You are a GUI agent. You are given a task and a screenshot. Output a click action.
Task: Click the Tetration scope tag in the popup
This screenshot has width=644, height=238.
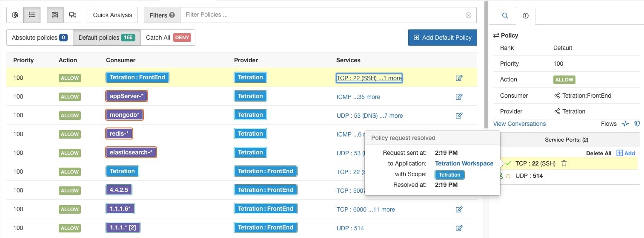(449, 175)
